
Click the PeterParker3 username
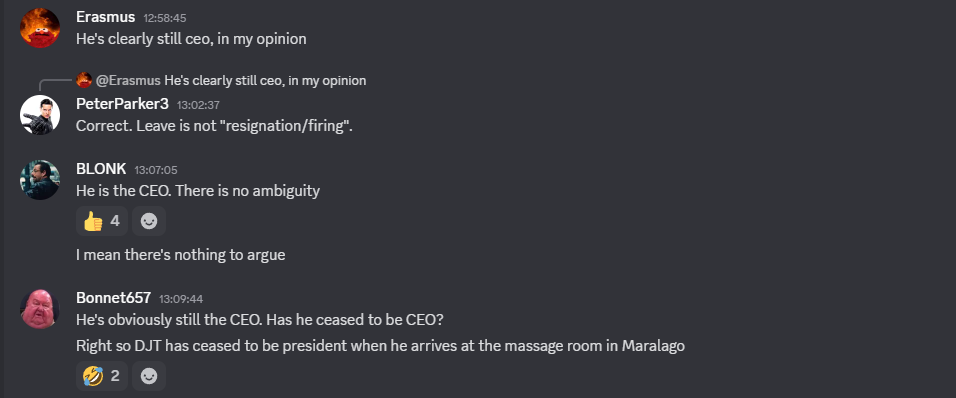click(122, 104)
